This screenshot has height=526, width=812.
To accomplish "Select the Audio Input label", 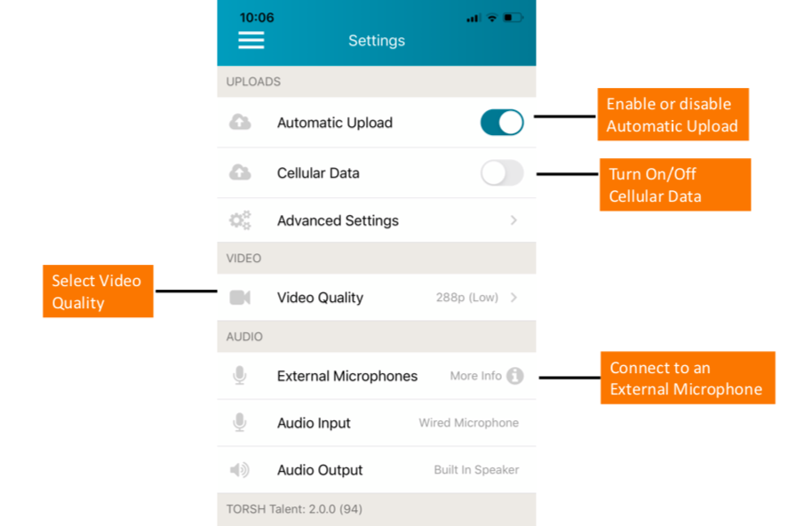I will (x=314, y=423).
